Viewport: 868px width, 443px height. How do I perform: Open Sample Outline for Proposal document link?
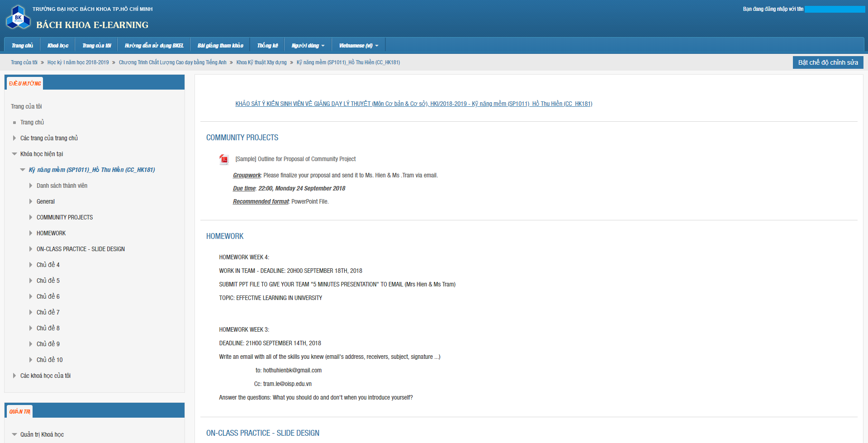tap(295, 159)
